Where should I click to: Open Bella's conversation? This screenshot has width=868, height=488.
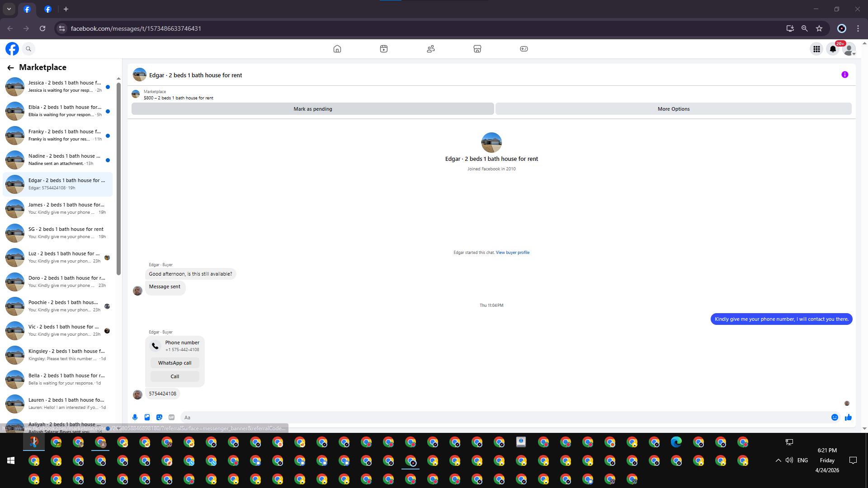point(58,380)
